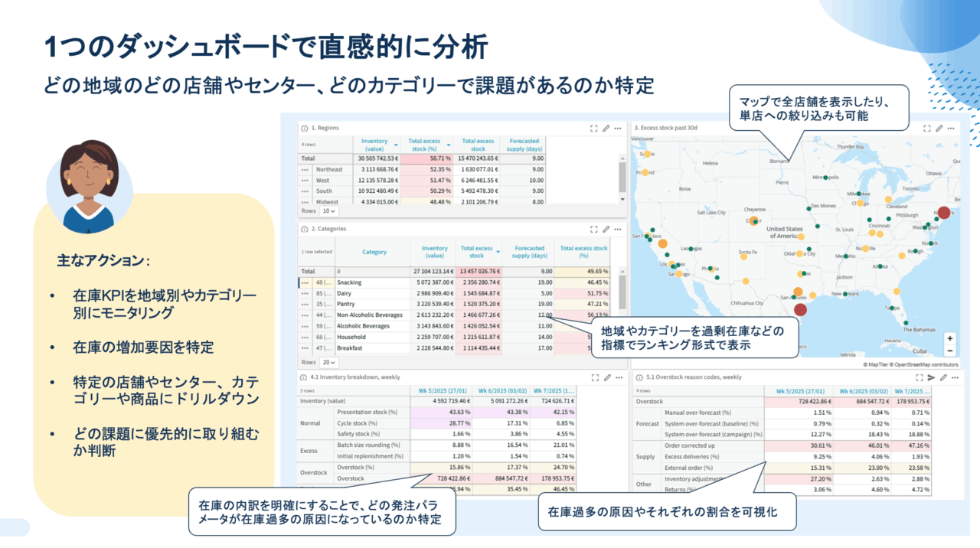Viewport: 980px width, 548px height.
Task: Click the Category column header
Action: point(374,252)
